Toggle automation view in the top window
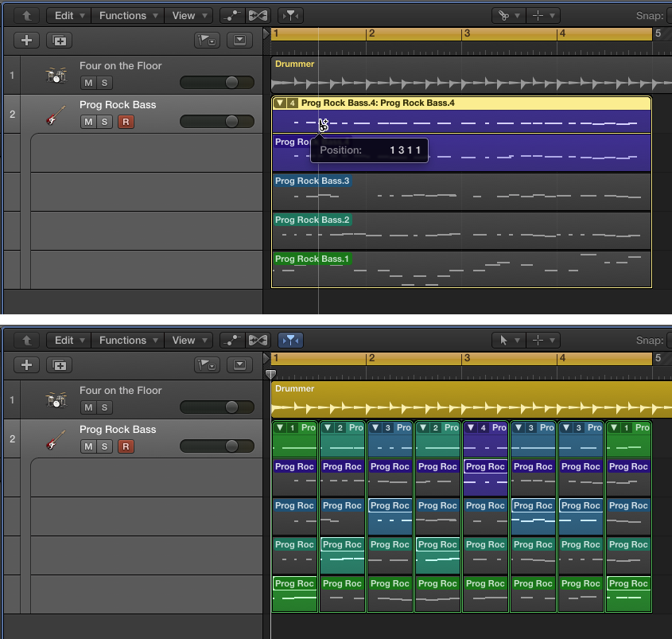 (x=232, y=16)
